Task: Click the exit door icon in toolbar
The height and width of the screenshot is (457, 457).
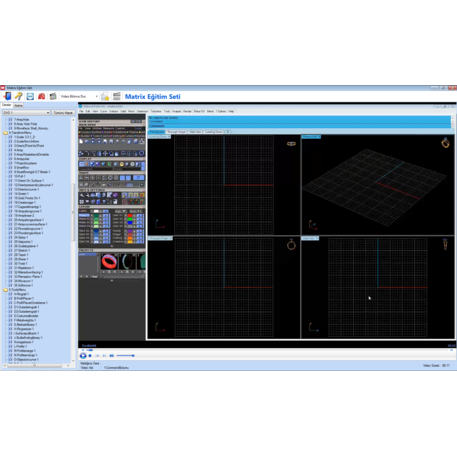Action: coord(7,96)
